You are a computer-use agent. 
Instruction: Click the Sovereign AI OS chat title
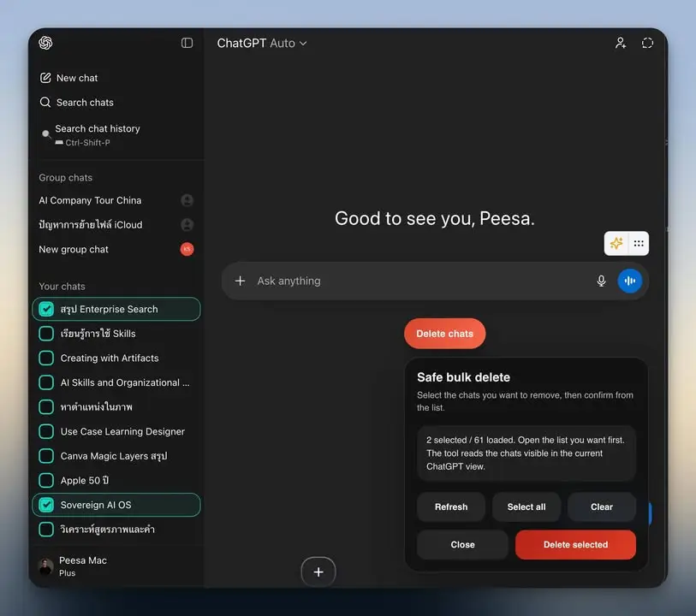point(96,505)
